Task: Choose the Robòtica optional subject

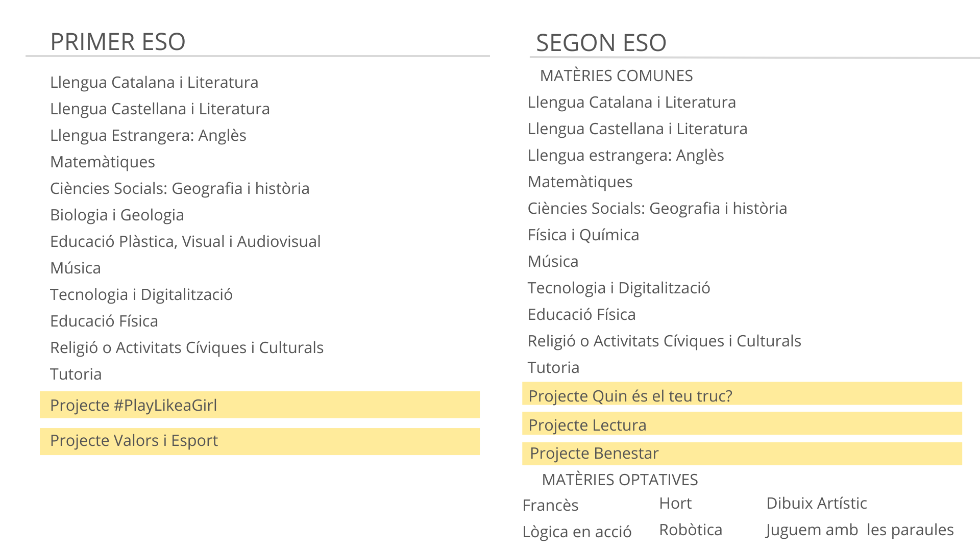Action: (691, 530)
